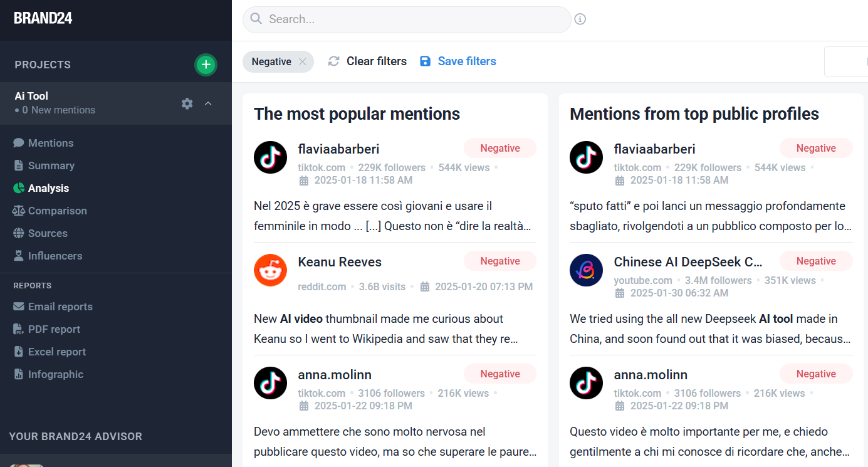Click the Reddit icon for Keanu Reeves
The image size is (868, 467).
pos(270,270)
